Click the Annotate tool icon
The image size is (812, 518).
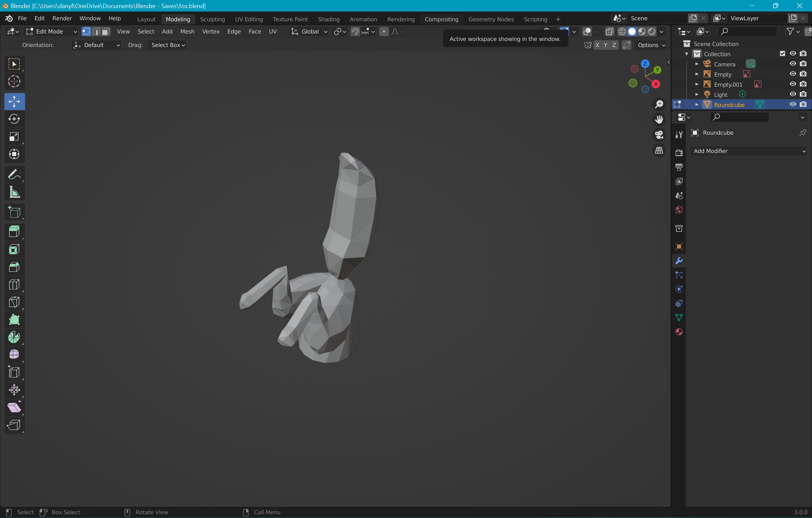[x=14, y=174]
